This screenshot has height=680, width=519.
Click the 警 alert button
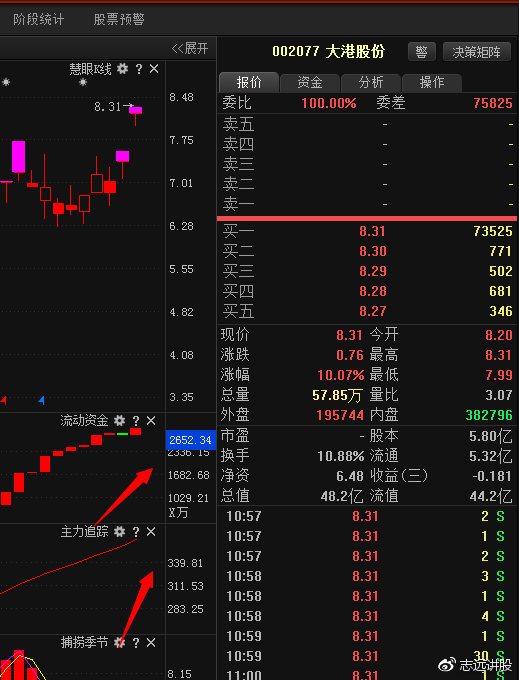pos(421,52)
